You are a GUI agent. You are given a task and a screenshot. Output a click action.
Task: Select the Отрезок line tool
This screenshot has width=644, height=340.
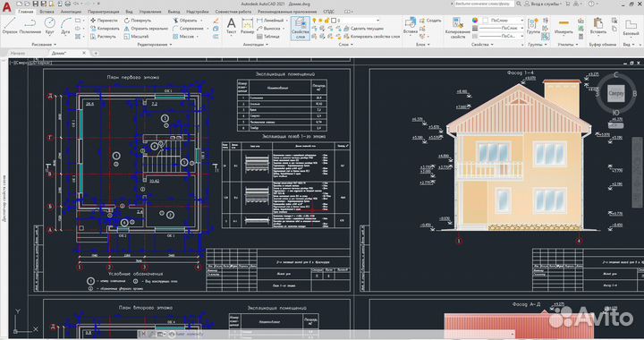coord(10,25)
